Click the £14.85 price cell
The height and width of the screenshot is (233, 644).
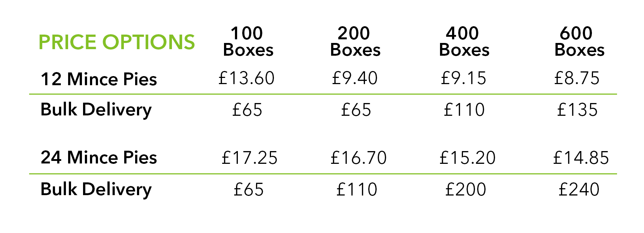tap(581, 158)
